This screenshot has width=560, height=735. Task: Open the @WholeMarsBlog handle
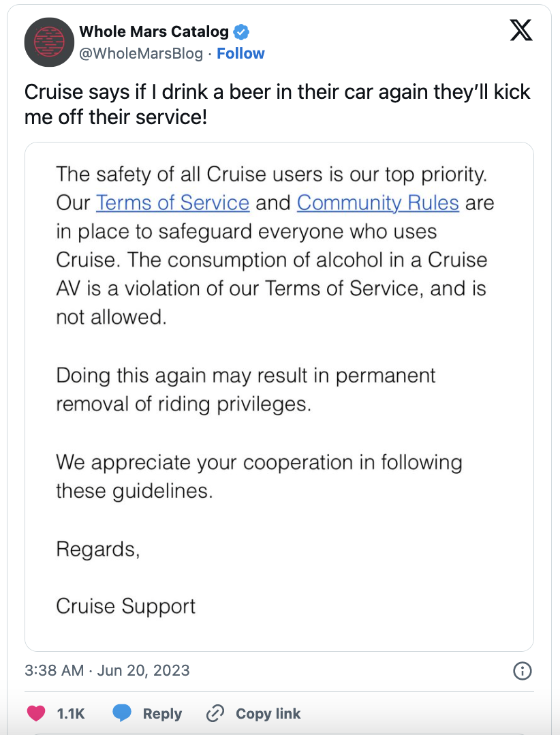[141, 53]
